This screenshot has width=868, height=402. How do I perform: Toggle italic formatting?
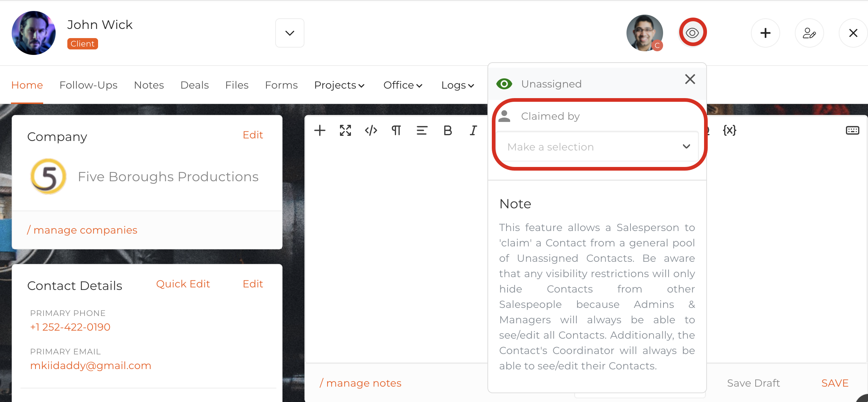tap(473, 130)
